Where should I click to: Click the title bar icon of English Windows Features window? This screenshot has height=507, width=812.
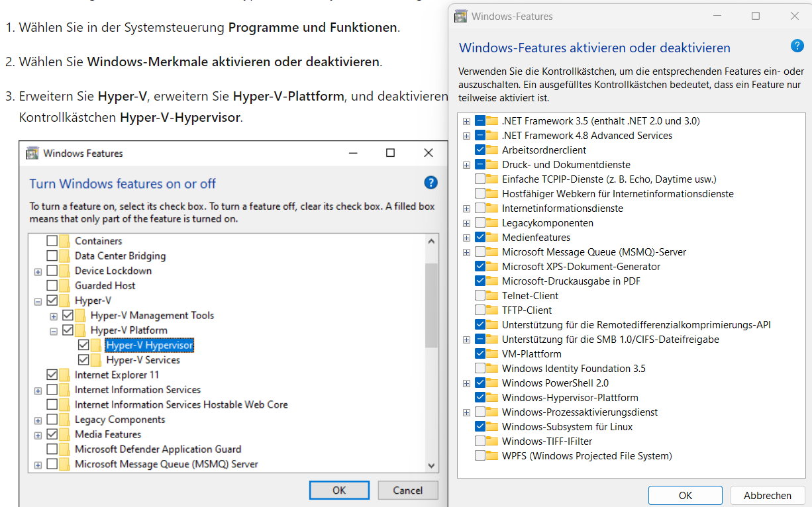32,153
